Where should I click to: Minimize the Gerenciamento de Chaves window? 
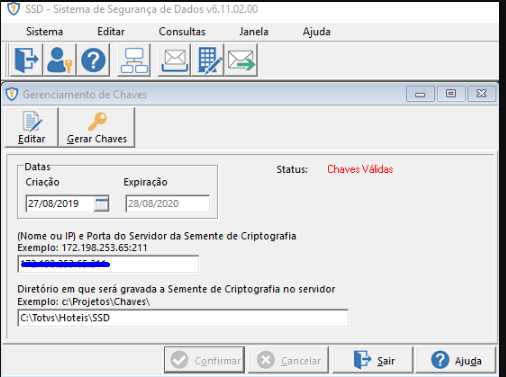(x=420, y=94)
